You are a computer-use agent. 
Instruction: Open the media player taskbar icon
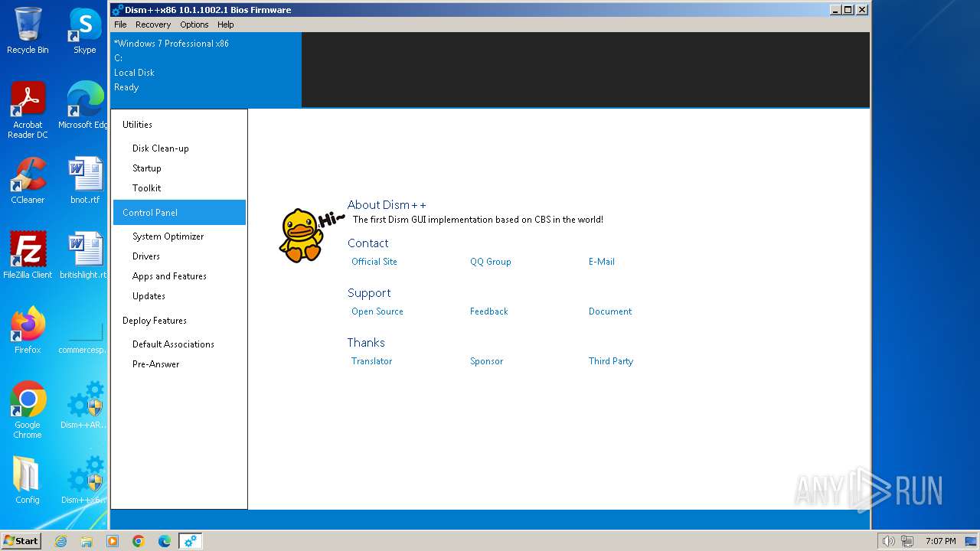(x=113, y=541)
